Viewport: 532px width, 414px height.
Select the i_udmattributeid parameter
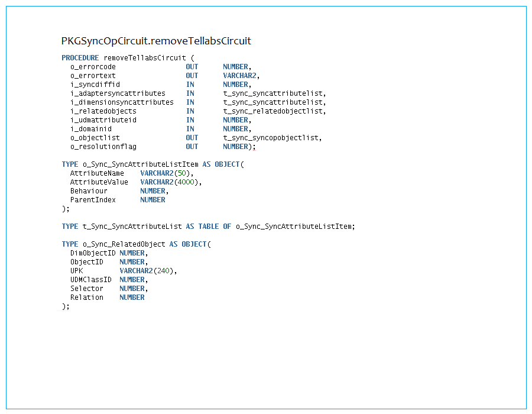103,120
